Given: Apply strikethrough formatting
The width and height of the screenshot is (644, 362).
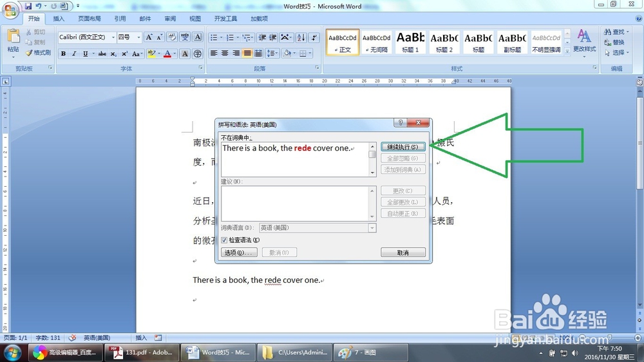Looking at the screenshot, I should click(x=102, y=54).
